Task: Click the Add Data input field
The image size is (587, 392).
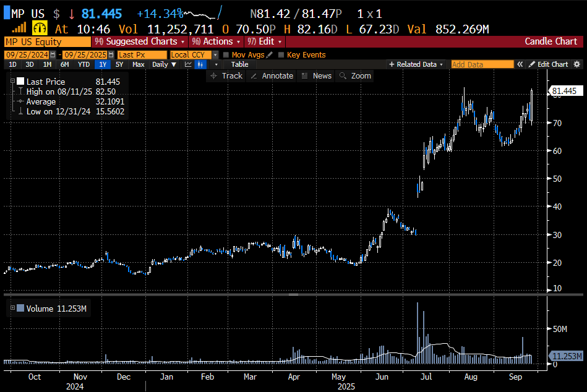Action: (x=482, y=64)
